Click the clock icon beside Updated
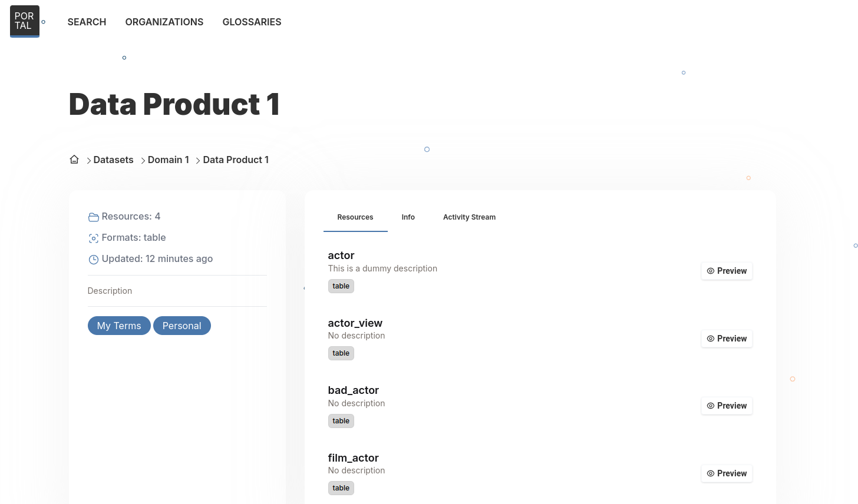The image size is (858, 504). coord(94,259)
